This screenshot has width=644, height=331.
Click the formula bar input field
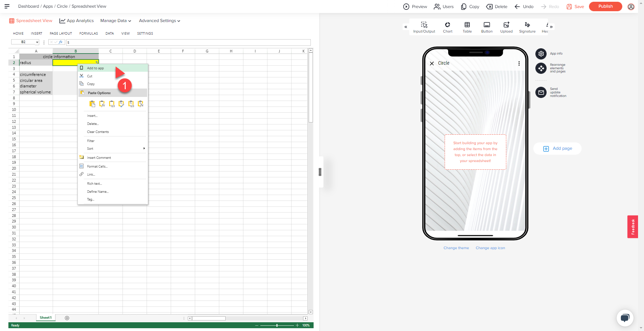tap(188, 42)
